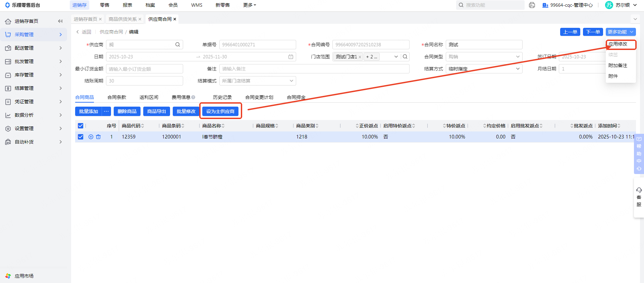Open the 更多功能 dropdown button
Screen dimensions: 644x283
pos(621,32)
